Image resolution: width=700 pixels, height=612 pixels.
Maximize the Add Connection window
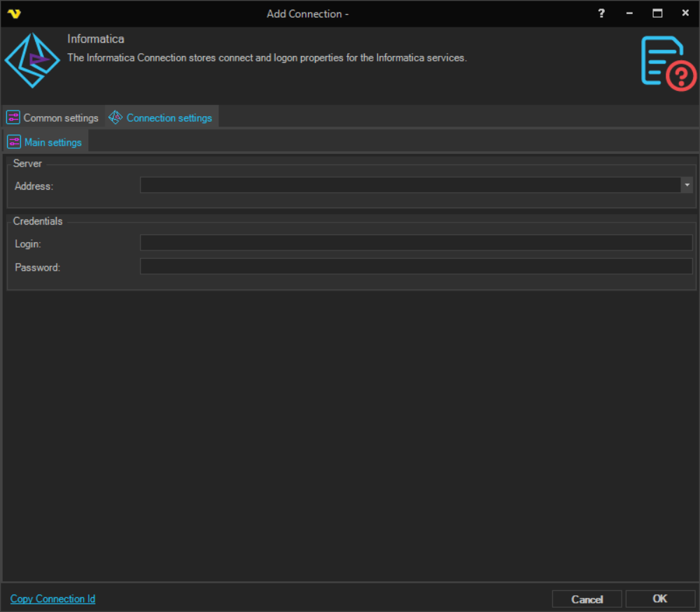[657, 13]
